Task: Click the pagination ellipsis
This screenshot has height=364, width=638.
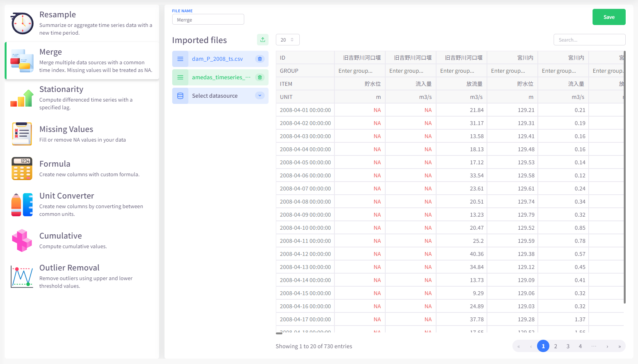Action: 594,346
